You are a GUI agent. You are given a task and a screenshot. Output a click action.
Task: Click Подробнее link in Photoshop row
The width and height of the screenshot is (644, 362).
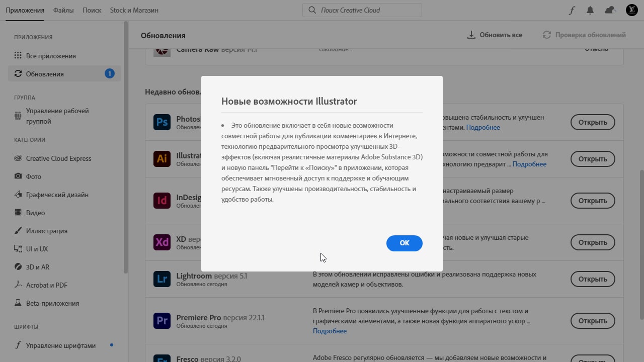(483, 128)
